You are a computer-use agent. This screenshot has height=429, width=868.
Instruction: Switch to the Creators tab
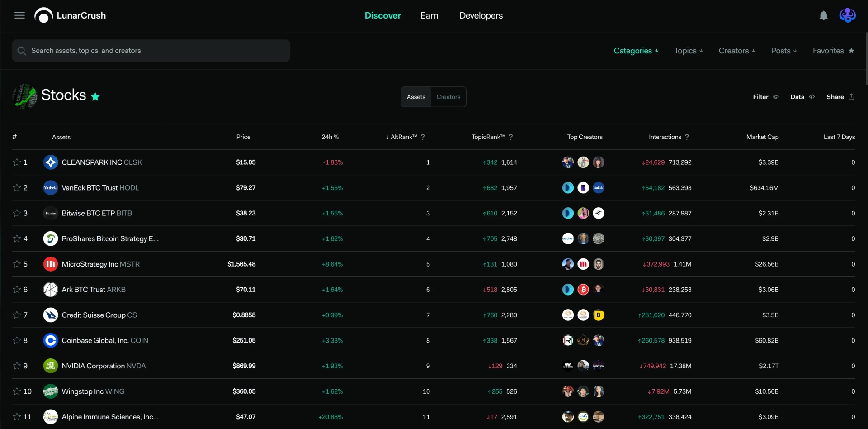[x=448, y=97]
